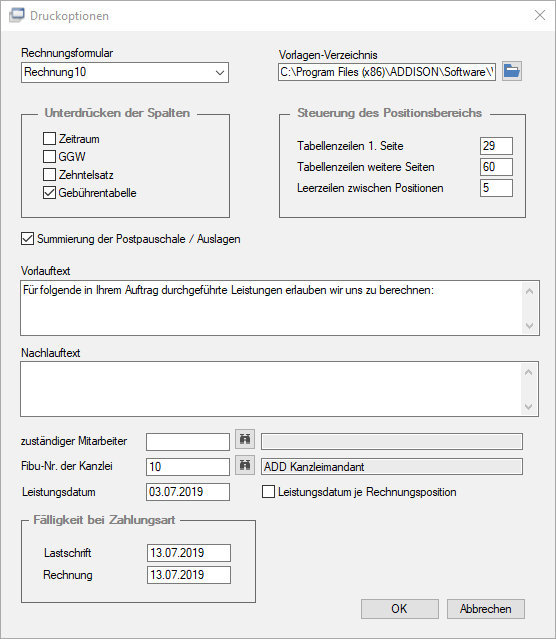Click the Rechnung due date field

(189, 575)
